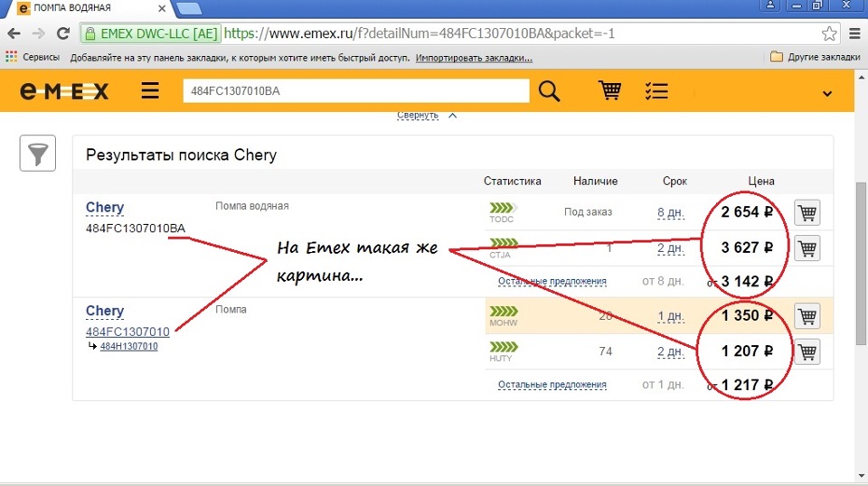Click the Chrome user profile icon

point(770,5)
